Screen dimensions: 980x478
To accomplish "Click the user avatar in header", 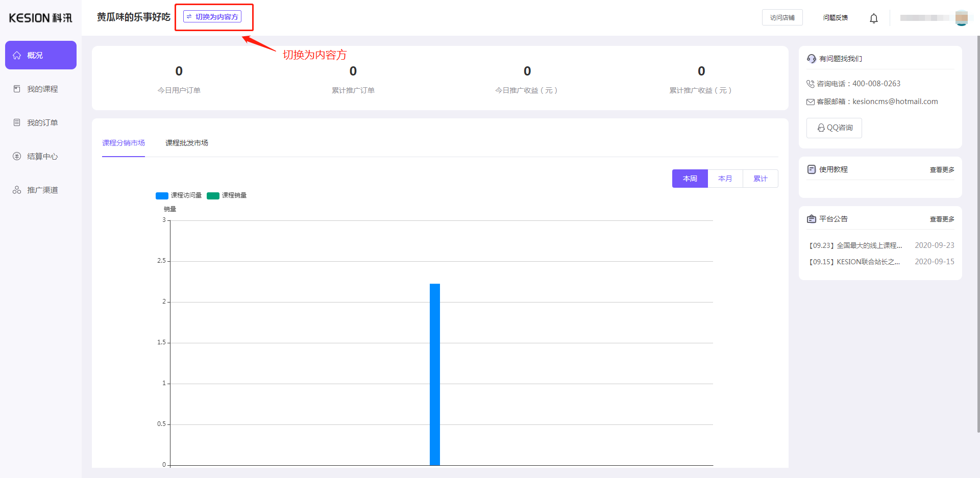I will pyautogui.click(x=961, y=18).
